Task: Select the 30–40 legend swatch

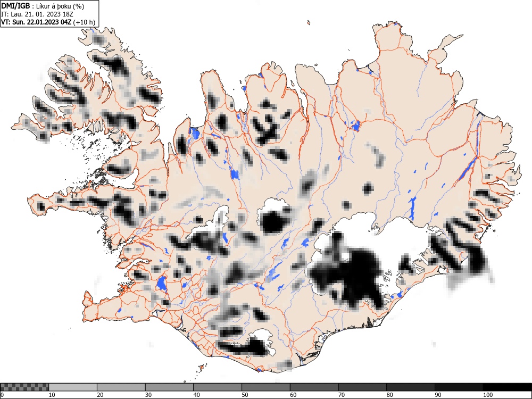Action: [169, 387]
